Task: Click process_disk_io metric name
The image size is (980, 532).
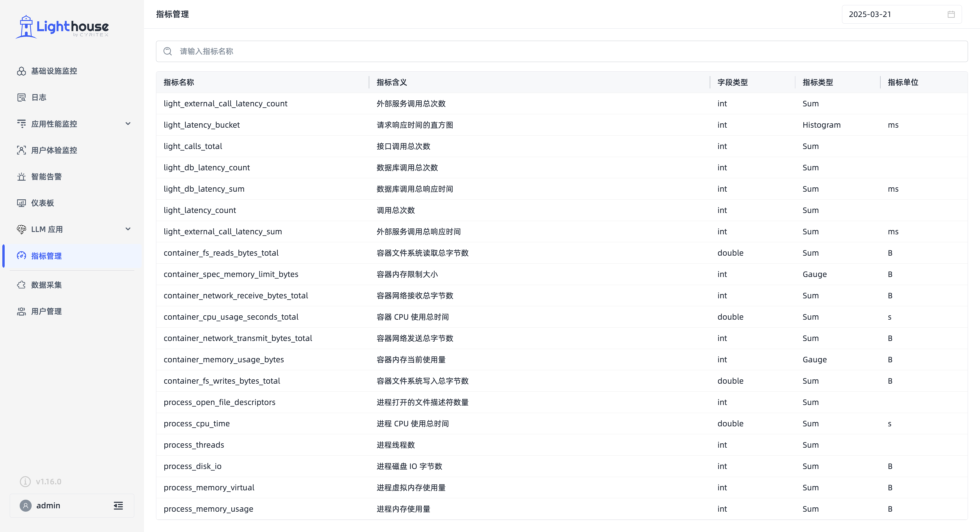Action: point(193,466)
